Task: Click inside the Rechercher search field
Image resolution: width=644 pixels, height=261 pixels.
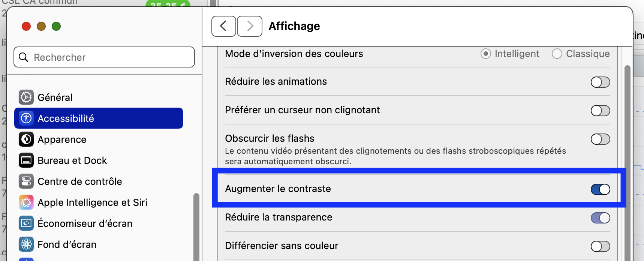Action: pyautogui.click(x=105, y=57)
